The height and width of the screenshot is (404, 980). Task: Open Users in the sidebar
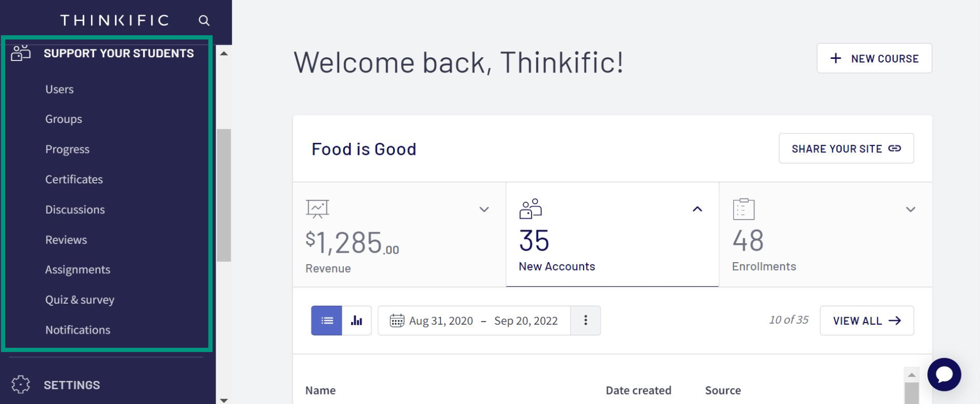[x=59, y=89]
